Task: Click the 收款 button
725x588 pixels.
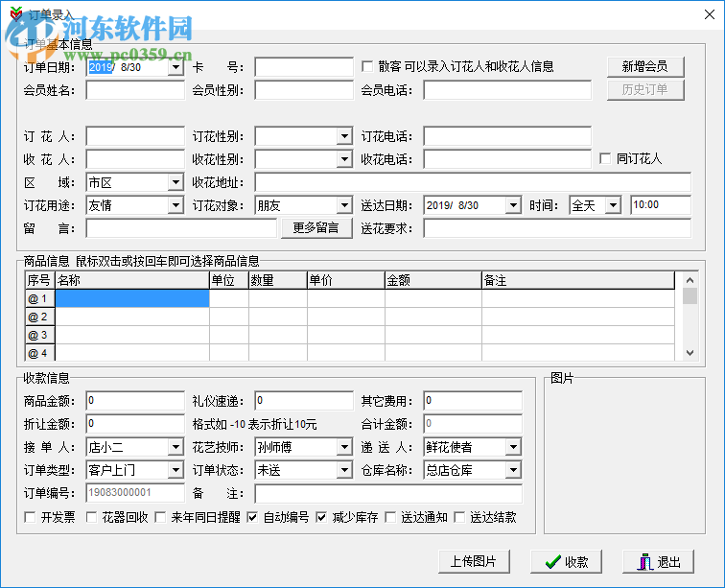Action: [x=566, y=562]
